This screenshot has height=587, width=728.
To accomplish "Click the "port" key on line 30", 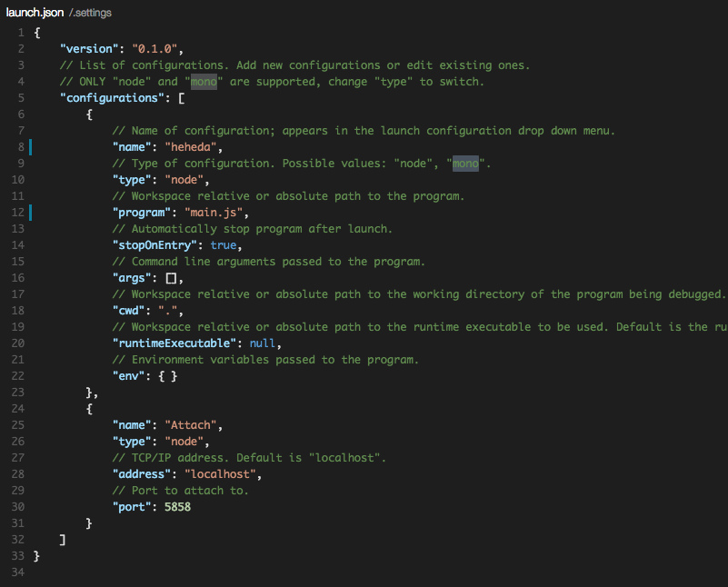I will (x=132, y=507).
